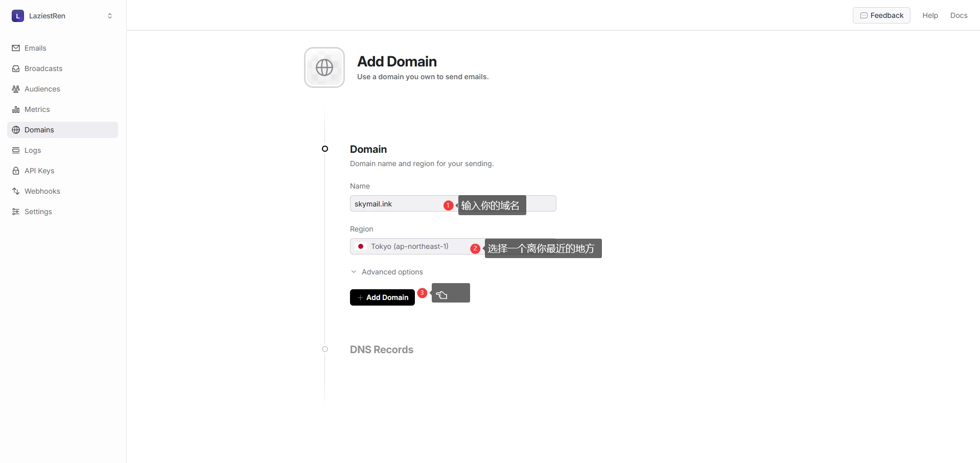
Task: Click the domain Name input field
Action: pos(396,204)
